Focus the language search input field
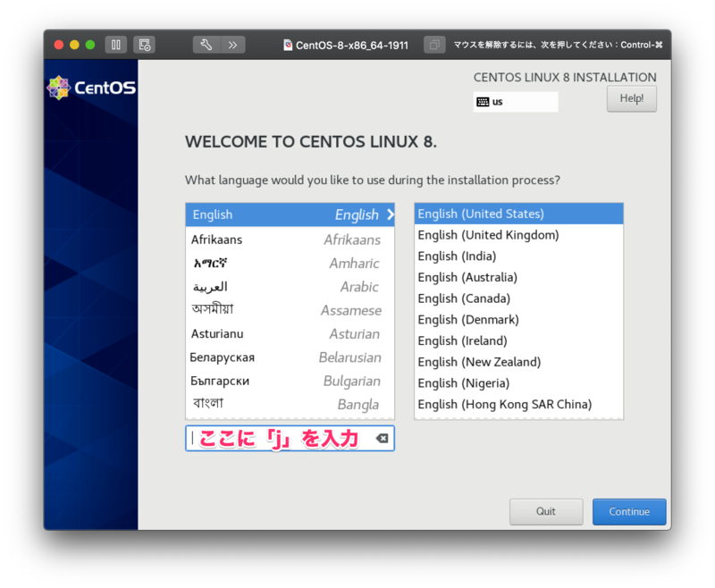Image resolution: width=715 pixels, height=588 pixels. pos(290,438)
